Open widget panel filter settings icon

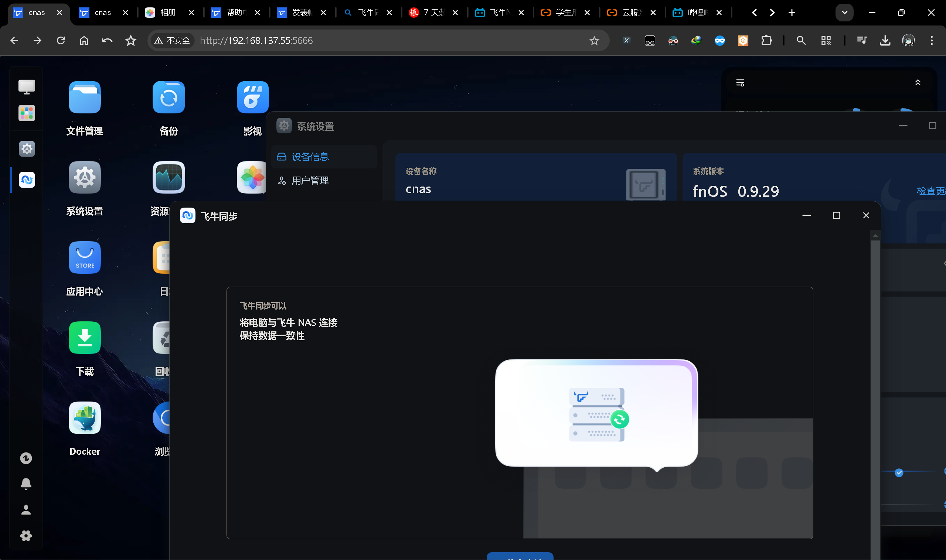coord(740,83)
